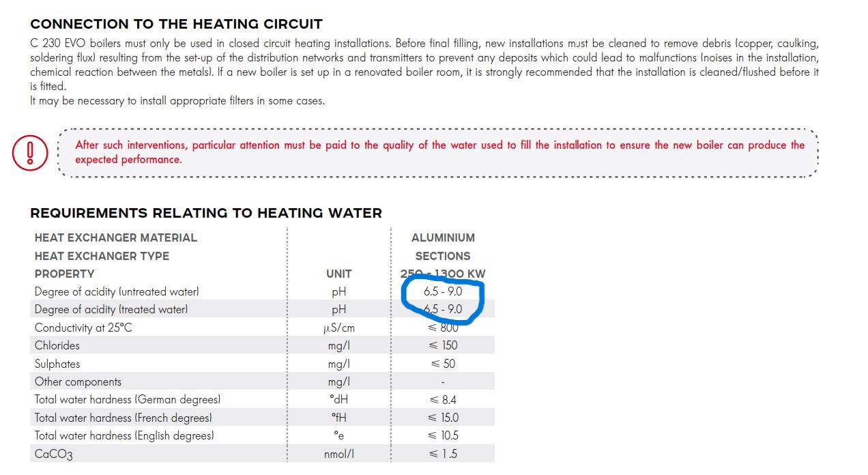868x475 pixels.
Task: Click the ALUMINIUM column header
Action: [x=443, y=237]
